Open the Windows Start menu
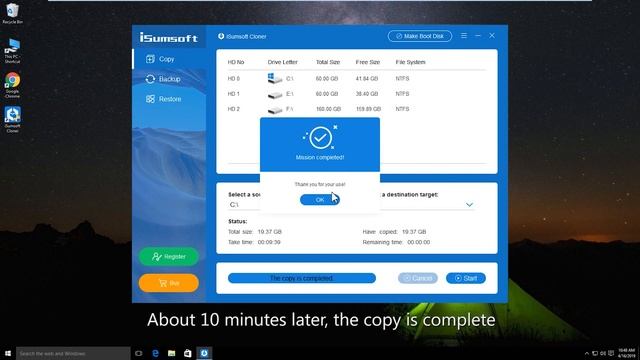This screenshot has width=640, height=360. point(8,353)
